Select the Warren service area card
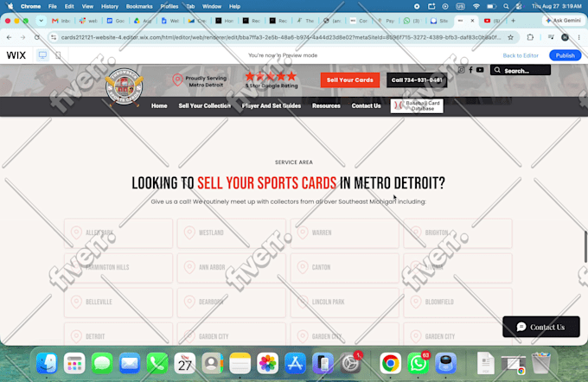The height and width of the screenshot is (382, 588). click(x=345, y=233)
